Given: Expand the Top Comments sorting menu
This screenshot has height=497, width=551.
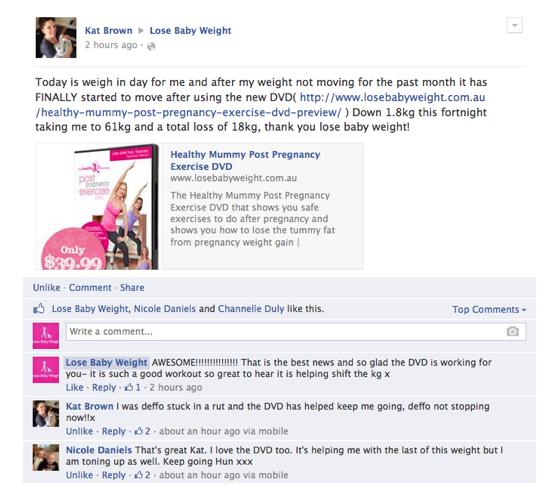Looking at the screenshot, I should pos(489,310).
